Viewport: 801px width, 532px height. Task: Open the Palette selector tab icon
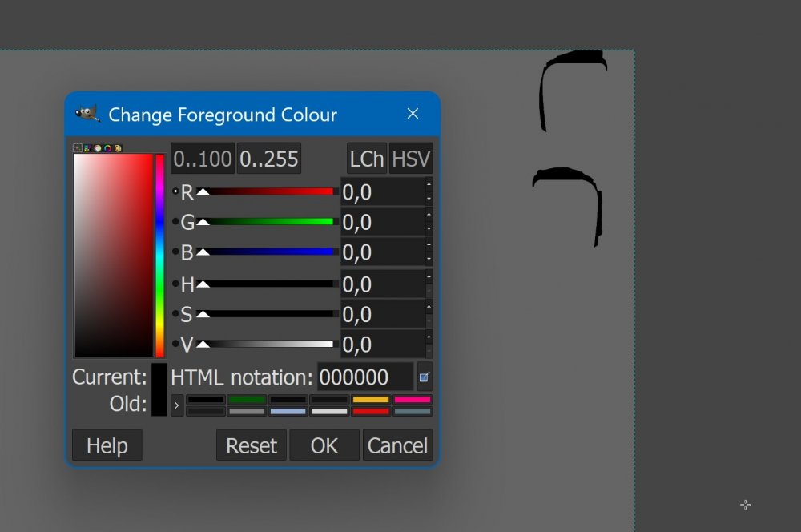click(x=118, y=148)
